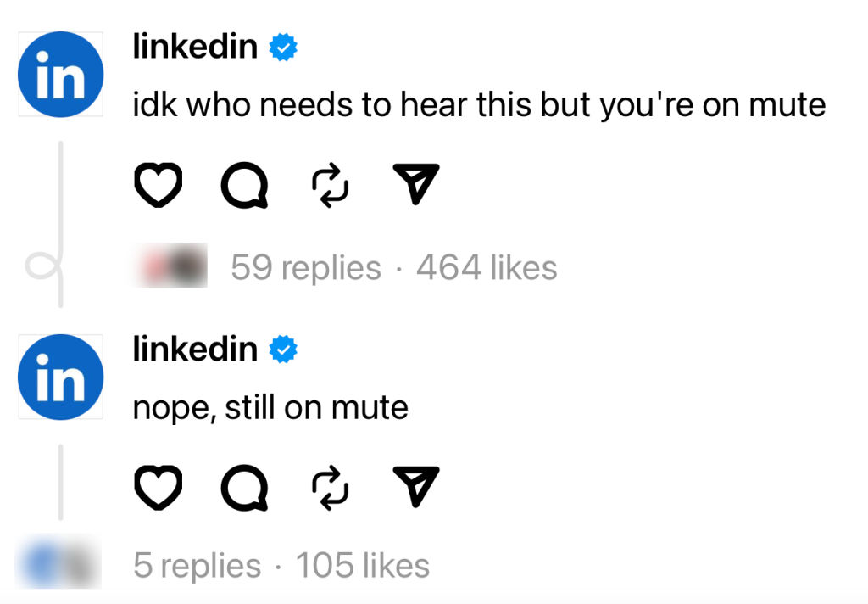
Task: Heart the 'nope, still on mute' comment
Action: [158, 485]
